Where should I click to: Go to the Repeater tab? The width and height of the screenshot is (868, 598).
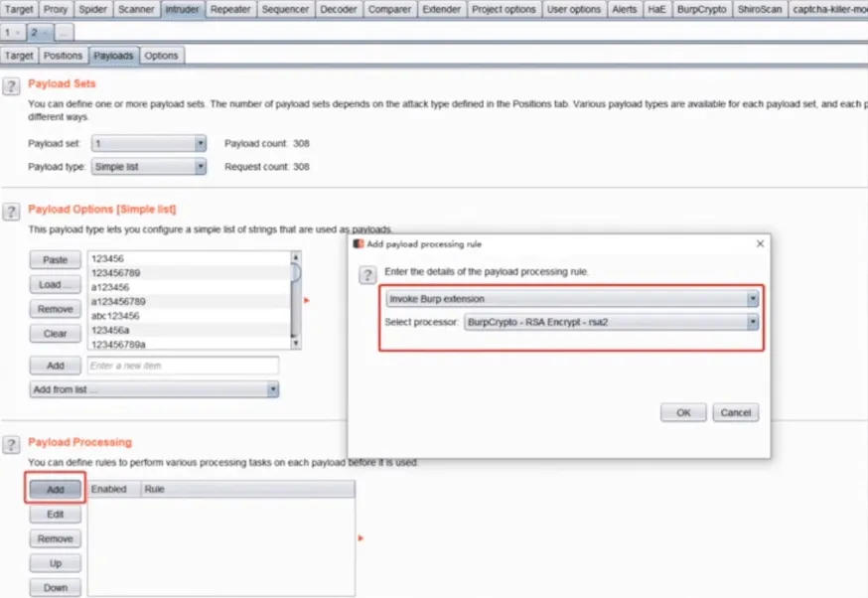[x=230, y=9]
